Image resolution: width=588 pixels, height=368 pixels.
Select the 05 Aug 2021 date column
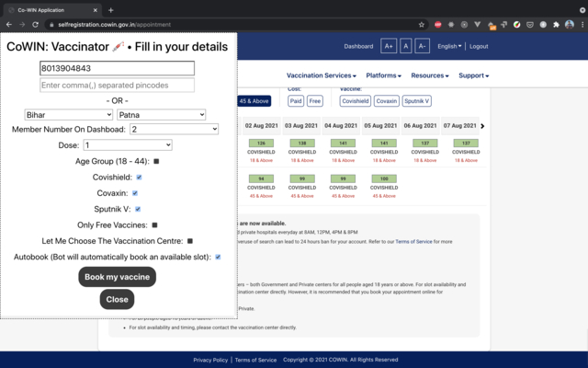[380, 126]
